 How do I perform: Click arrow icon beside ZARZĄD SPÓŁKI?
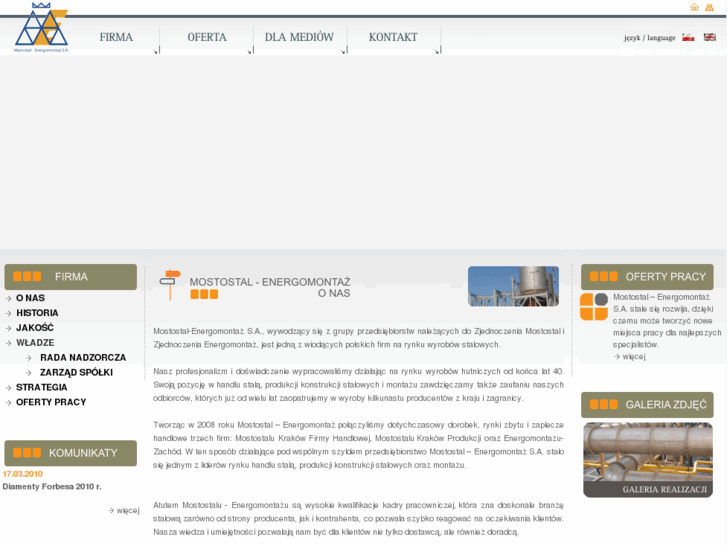pos(29,373)
